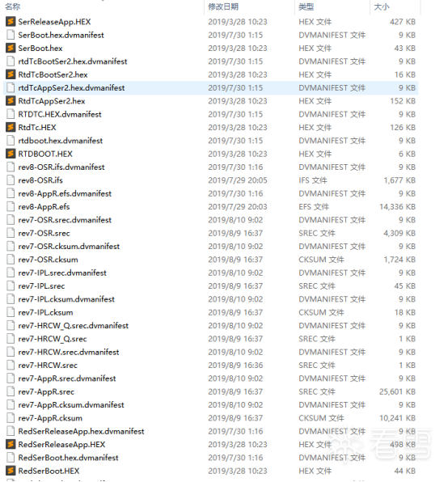Sort files by the 类型 column header
Image resolution: width=448 pixels, height=482 pixels.
tap(306, 6)
